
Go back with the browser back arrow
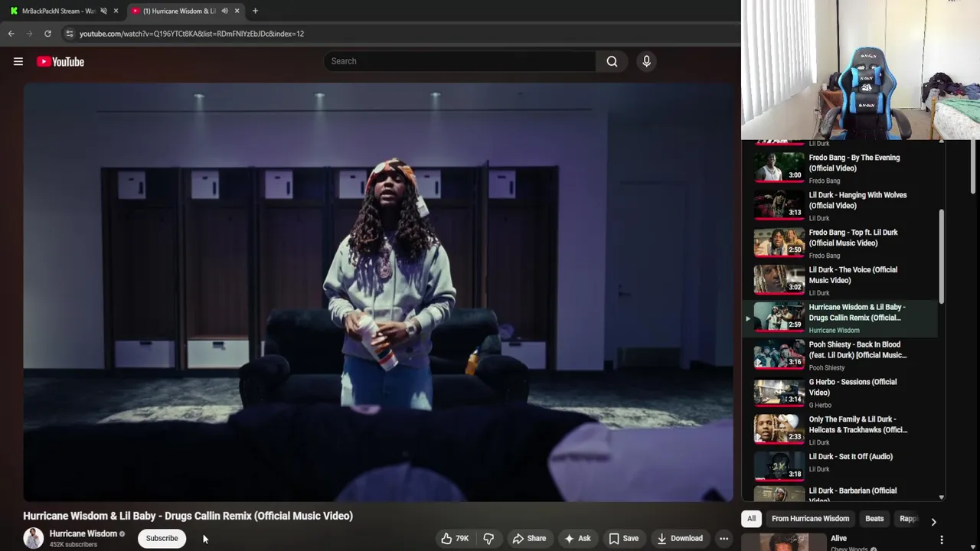point(11,34)
